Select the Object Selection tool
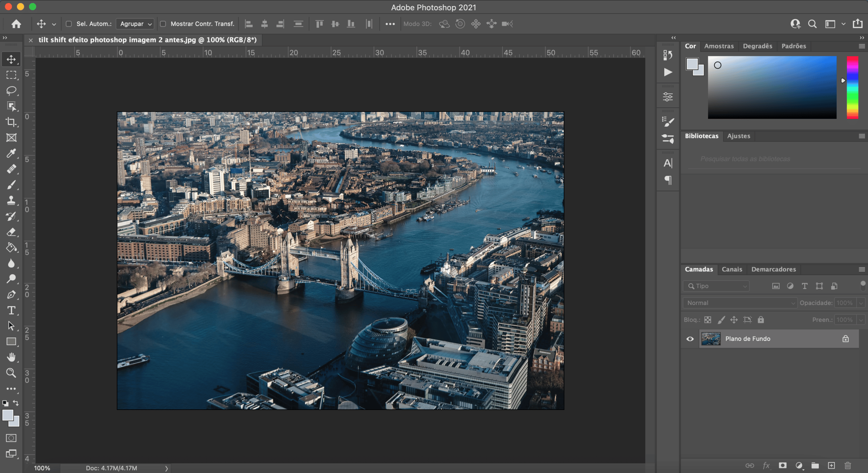Viewport: 868px width, 473px height. [11, 106]
